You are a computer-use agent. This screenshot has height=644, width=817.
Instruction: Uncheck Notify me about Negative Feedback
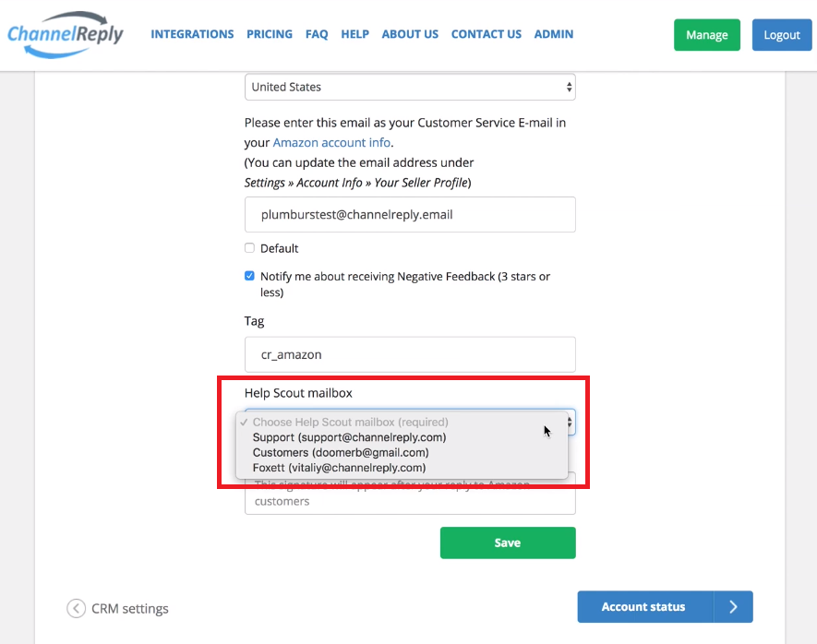pos(249,276)
